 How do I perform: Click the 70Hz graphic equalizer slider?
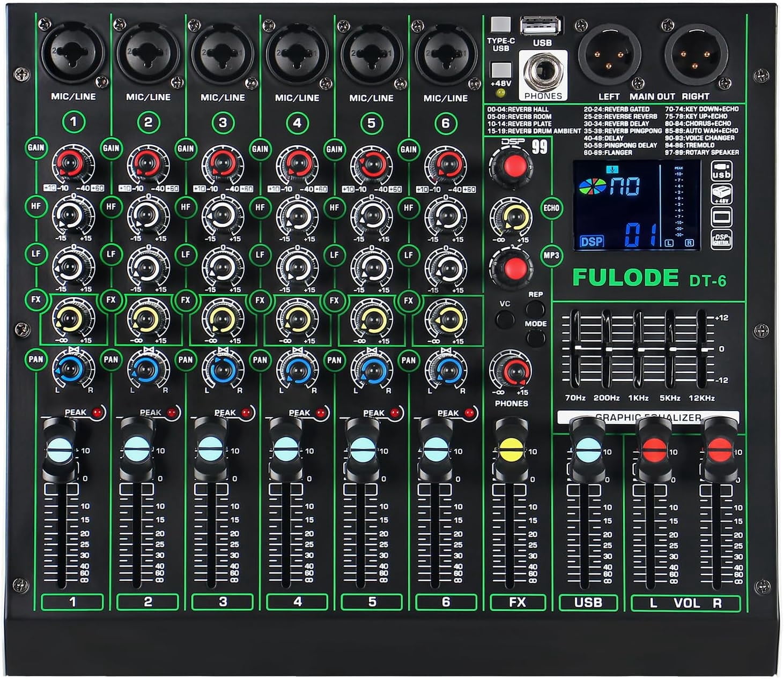(575, 349)
